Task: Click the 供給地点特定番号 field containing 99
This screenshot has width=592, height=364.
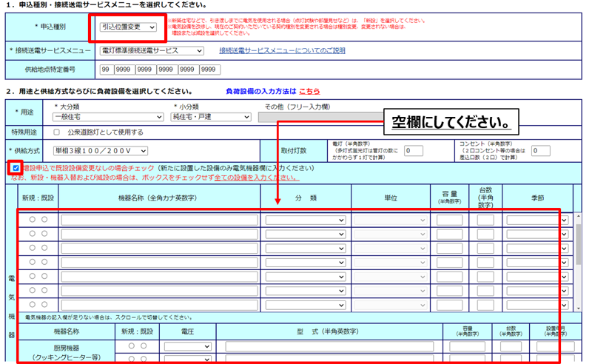Action: (107, 70)
